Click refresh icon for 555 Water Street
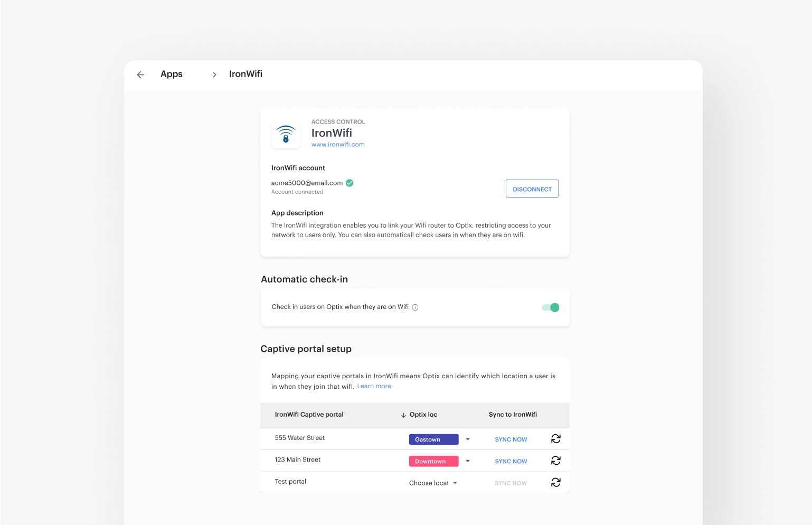The image size is (812, 525). tap(556, 439)
